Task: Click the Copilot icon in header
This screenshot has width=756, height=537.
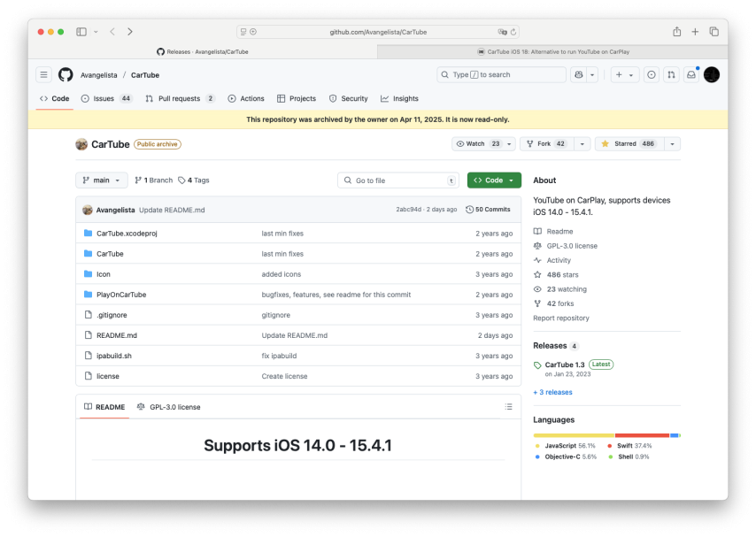Action: click(x=579, y=74)
